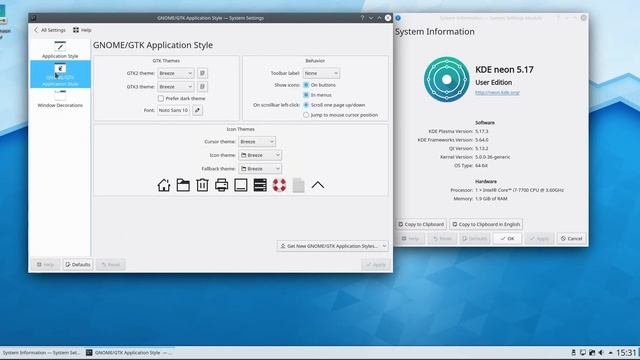Click Reset button in GTK Style window

111,264
